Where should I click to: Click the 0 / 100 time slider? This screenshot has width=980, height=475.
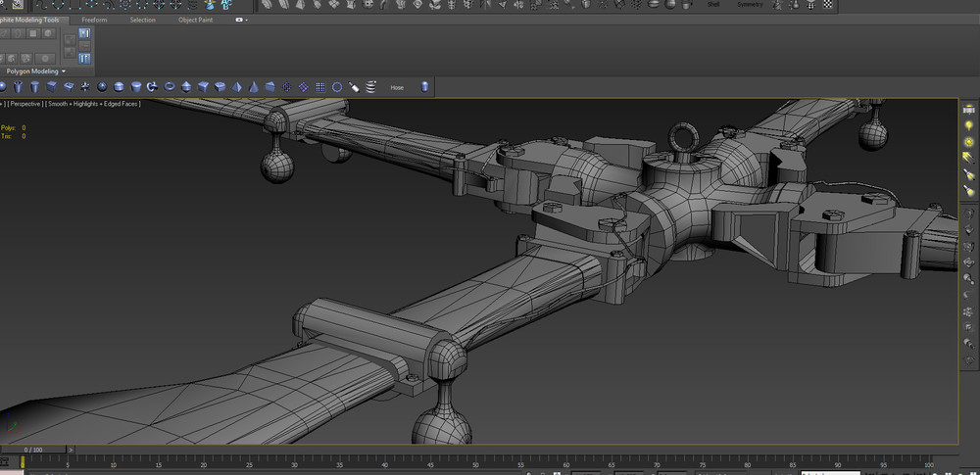tap(33, 450)
